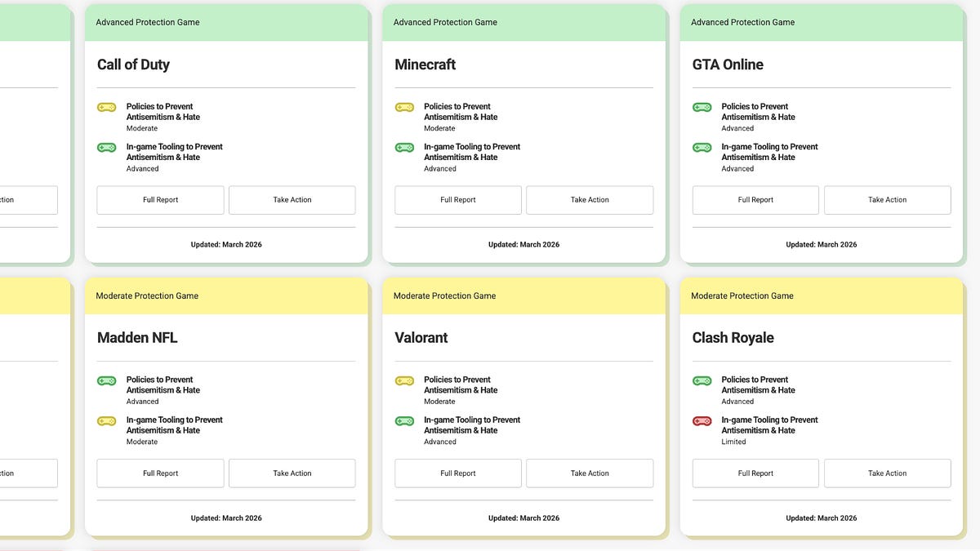Select the Clash Royale card title
The width and height of the screenshot is (980, 551).
(733, 338)
